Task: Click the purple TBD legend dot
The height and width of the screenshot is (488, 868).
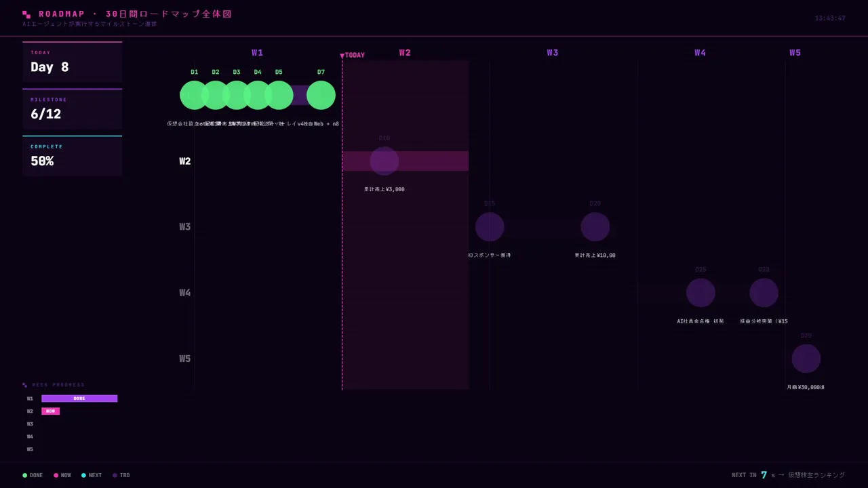Action: [115, 476]
